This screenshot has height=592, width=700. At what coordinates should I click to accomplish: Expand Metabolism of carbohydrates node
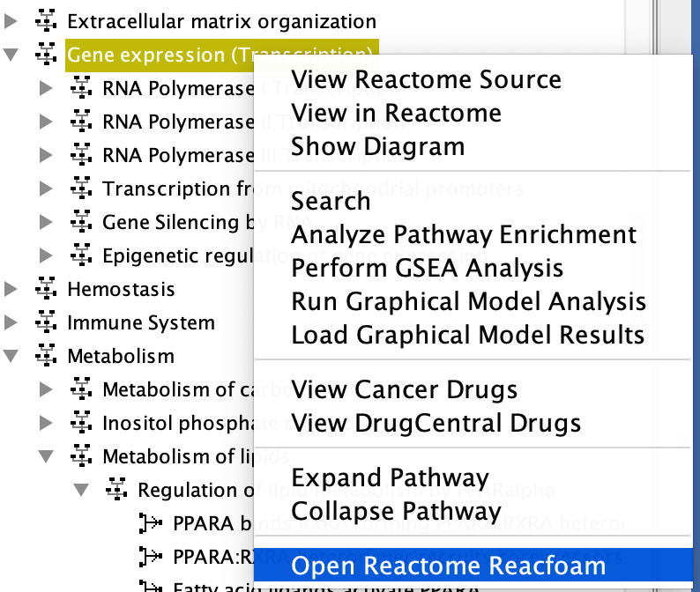click(x=46, y=389)
